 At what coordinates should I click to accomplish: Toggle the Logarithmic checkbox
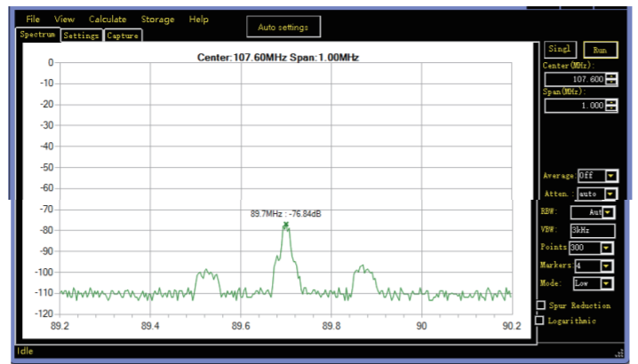pos(539,320)
